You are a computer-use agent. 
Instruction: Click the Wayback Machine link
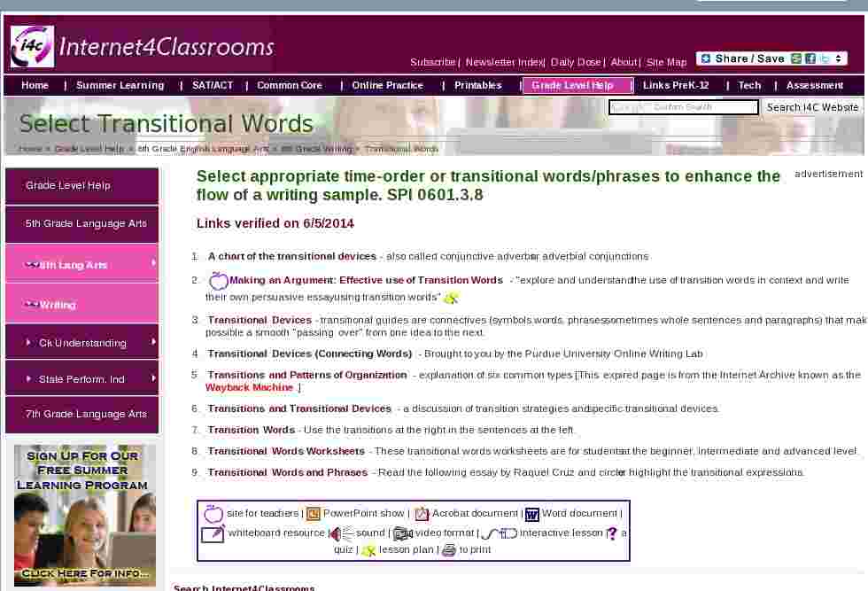coord(249,388)
